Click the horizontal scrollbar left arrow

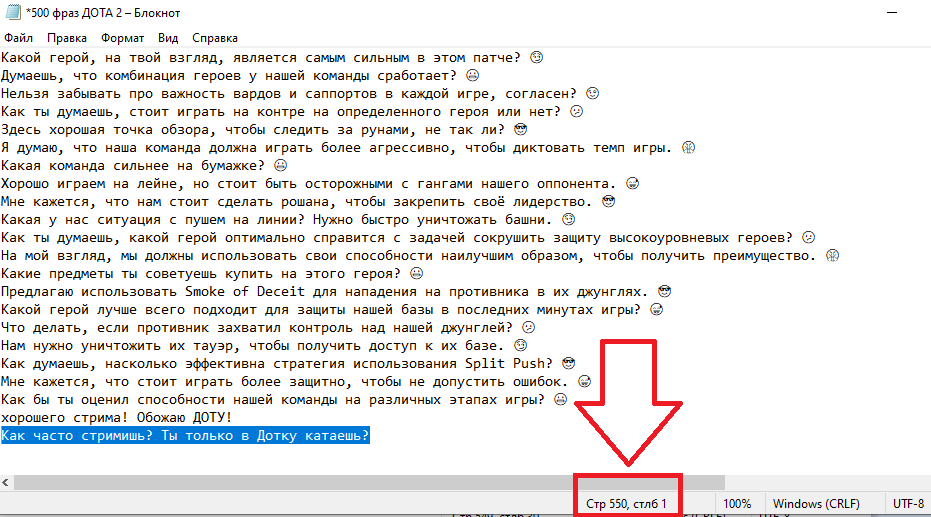tap(6, 483)
